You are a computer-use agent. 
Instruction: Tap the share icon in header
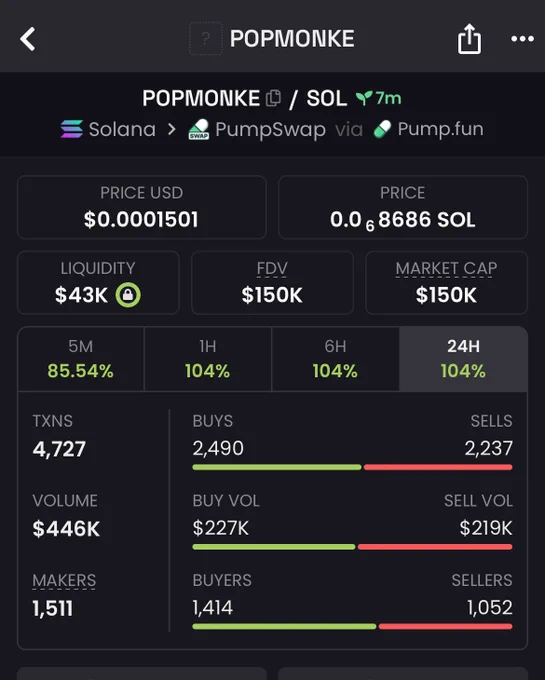[469, 39]
